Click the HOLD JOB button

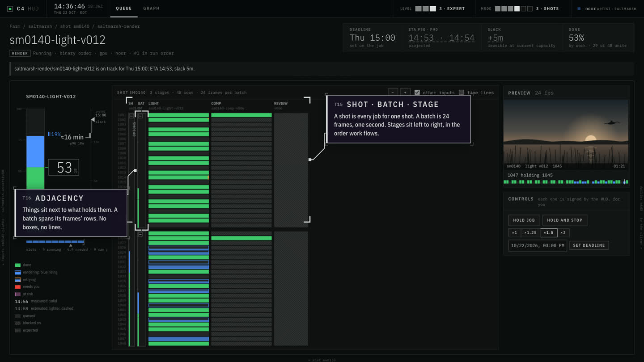click(524, 220)
